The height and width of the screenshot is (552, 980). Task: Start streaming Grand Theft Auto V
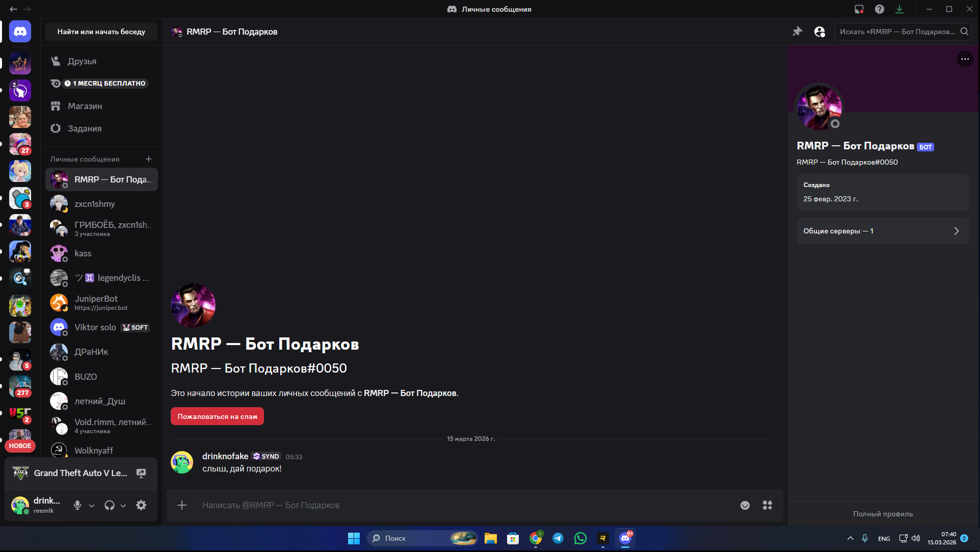141,473
